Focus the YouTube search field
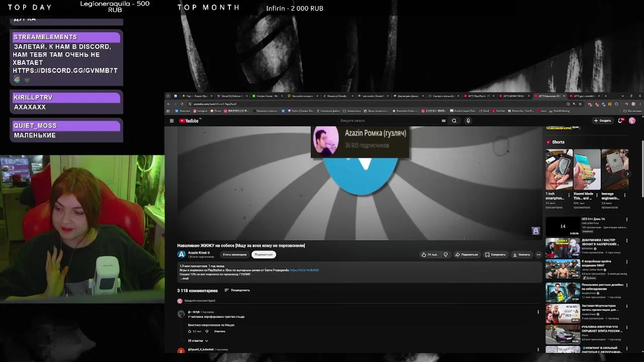Screen dimensions: 644x362 pyautogui.click(x=390, y=121)
